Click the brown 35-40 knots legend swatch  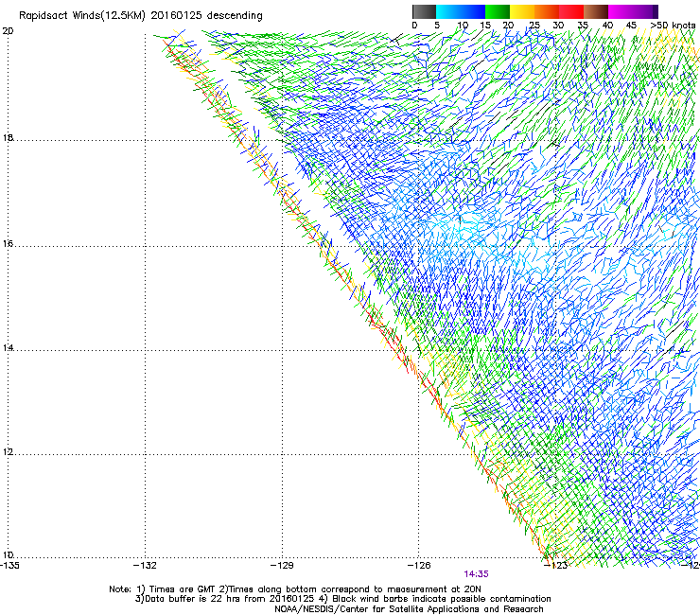pyautogui.click(x=596, y=11)
